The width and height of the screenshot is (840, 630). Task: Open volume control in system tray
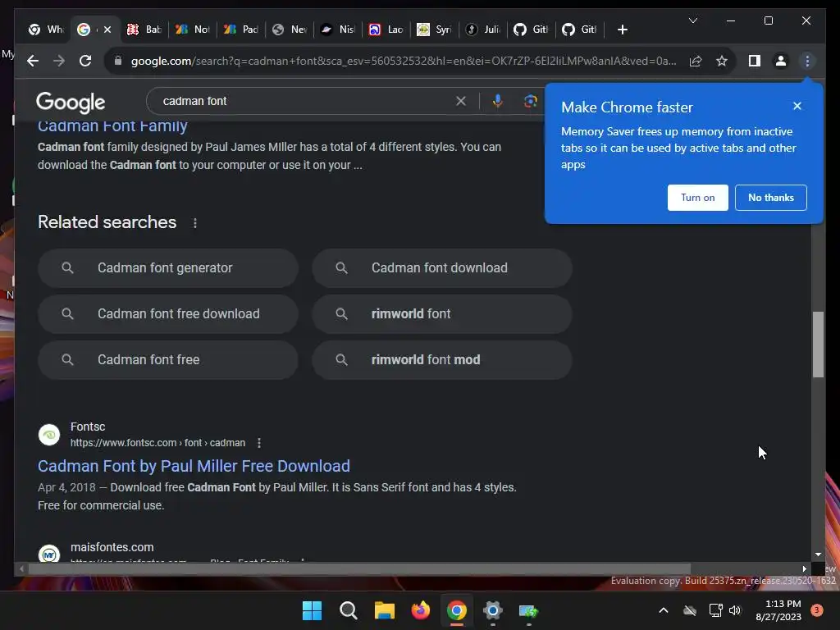735,610
